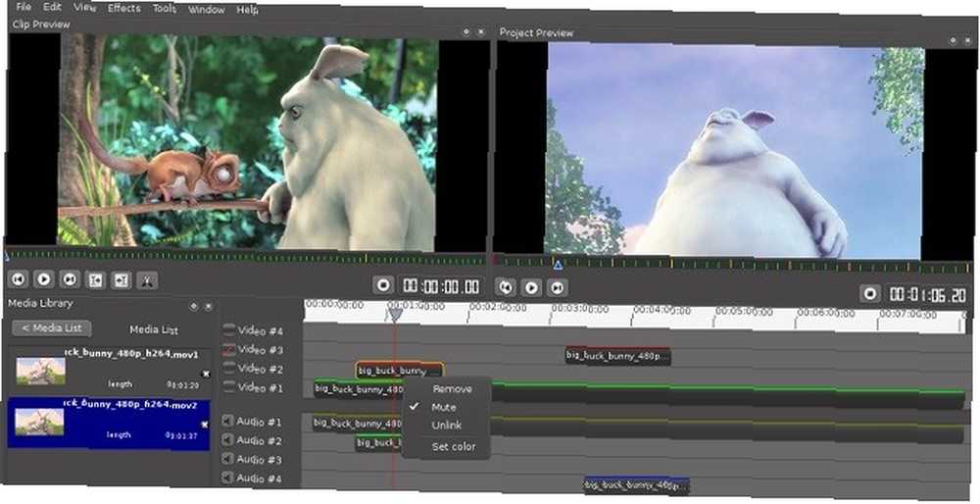Image resolution: width=980 pixels, height=504 pixels.
Task: Step backward in Project Preview
Action: pyautogui.click(x=505, y=287)
